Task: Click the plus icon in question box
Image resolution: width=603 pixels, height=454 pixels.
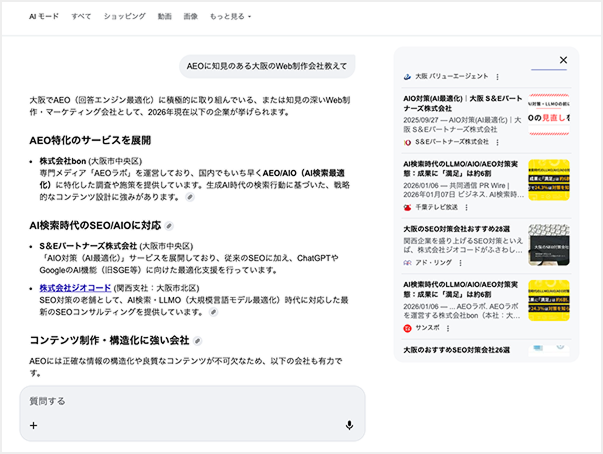Action: [x=33, y=425]
